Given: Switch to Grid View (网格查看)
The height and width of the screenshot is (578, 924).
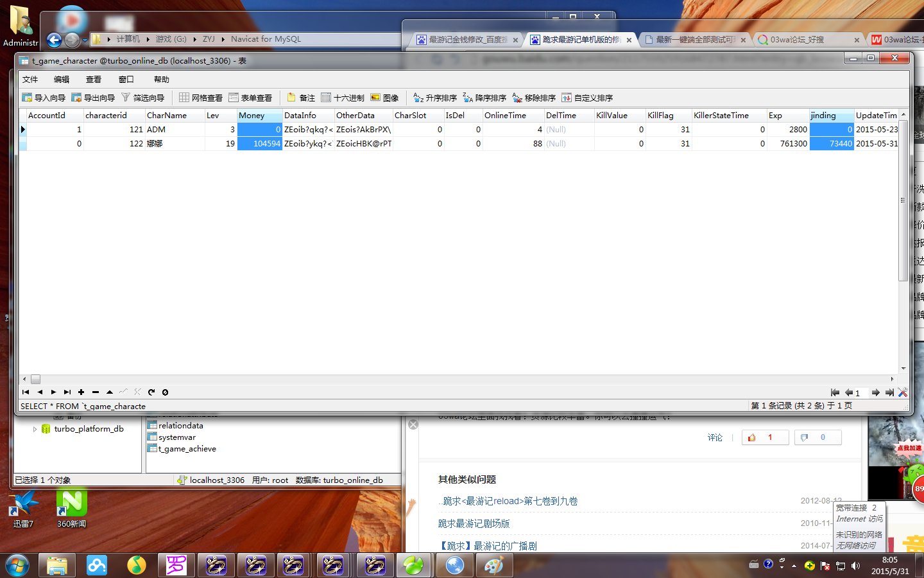Looking at the screenshot, I should (x=201, y=98).
